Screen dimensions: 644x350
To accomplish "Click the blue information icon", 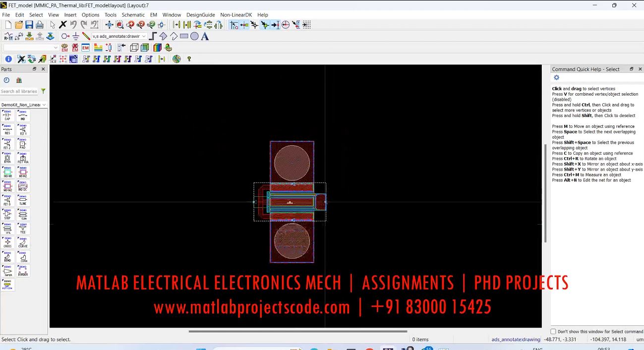I will click(x=8, y=59).
